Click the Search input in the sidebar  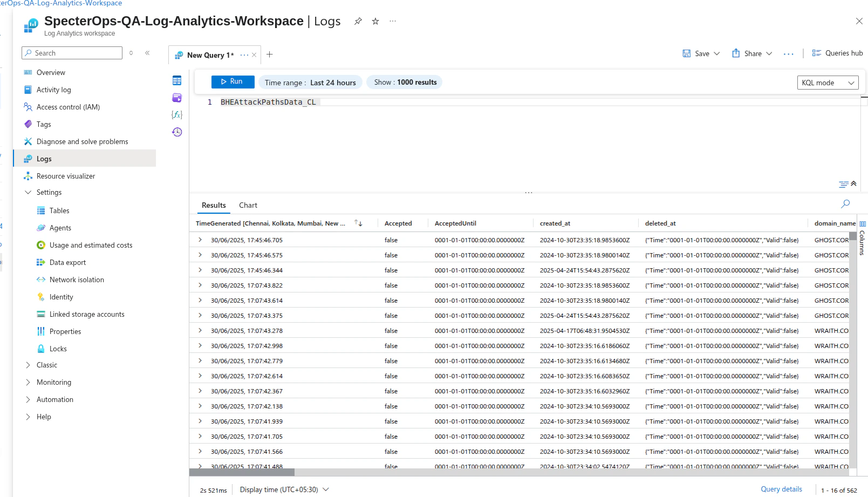[72, 53]
